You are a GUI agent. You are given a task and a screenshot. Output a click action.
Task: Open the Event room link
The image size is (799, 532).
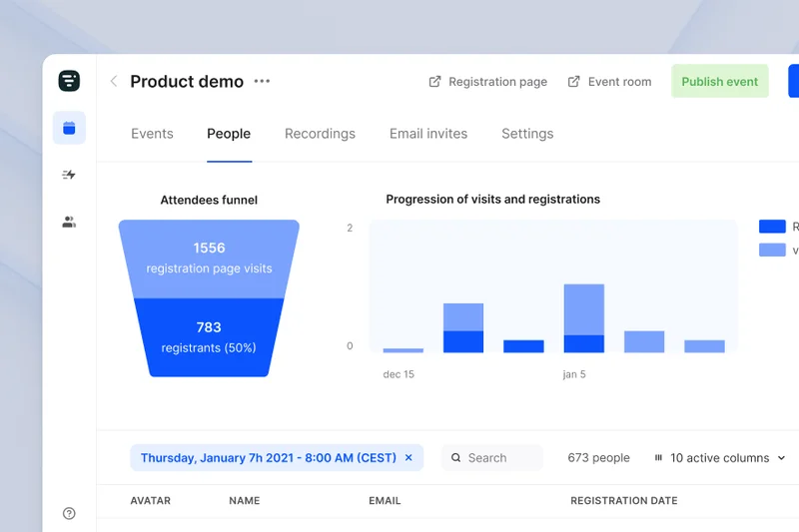(x=609, y=82)
